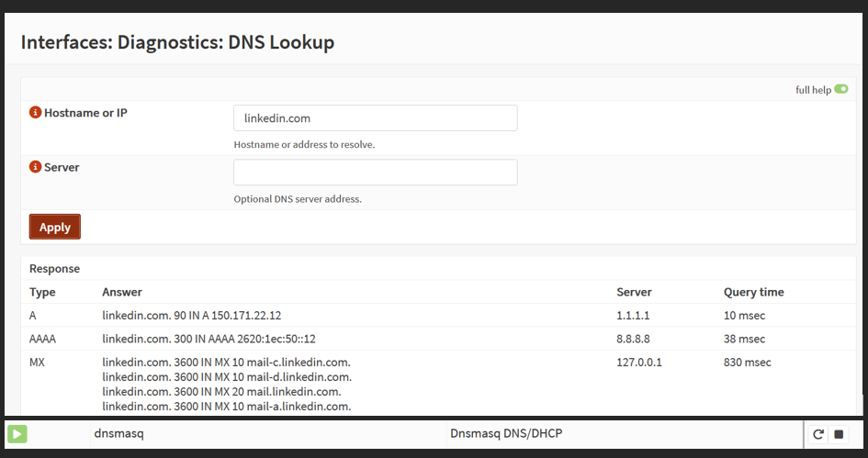This screenshot has width=868, height=458.
Task: Click the Hostname or IP input field
Action: 375,117
